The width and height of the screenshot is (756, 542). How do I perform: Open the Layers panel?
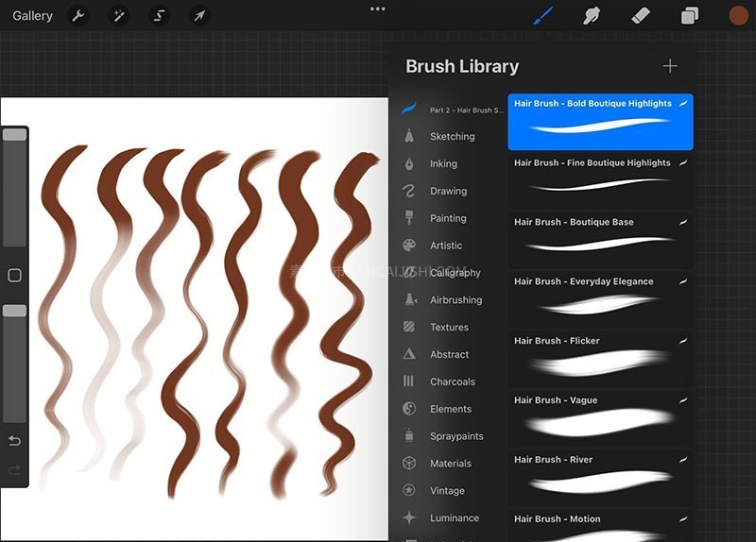point(690,15)
